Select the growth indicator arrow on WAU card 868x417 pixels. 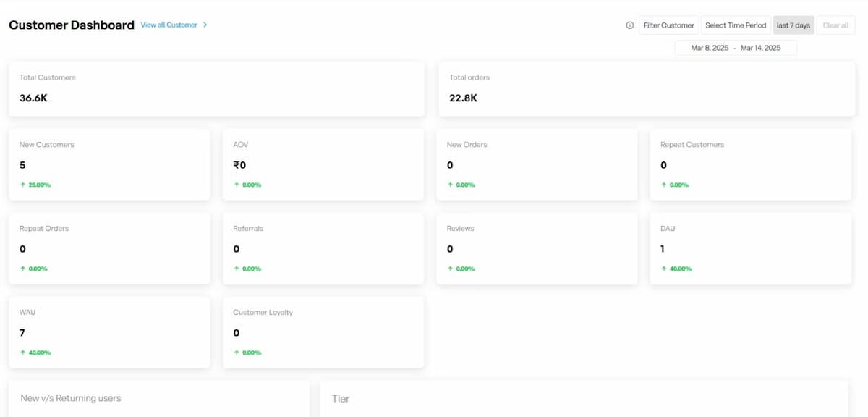tap(22, 353)
